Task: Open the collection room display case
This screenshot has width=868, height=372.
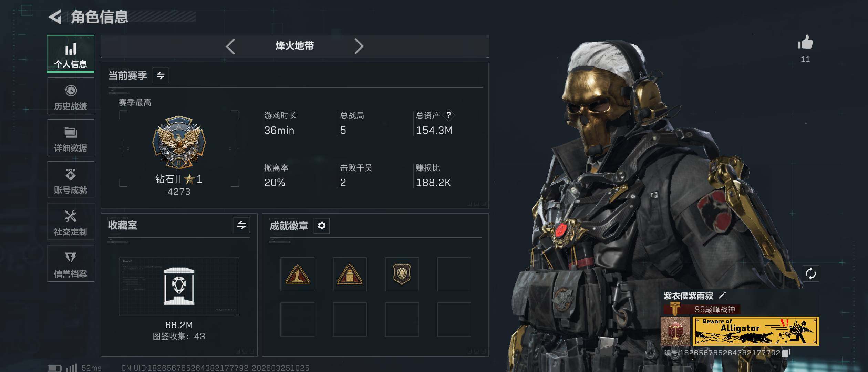Action: [x=179, y=286]
